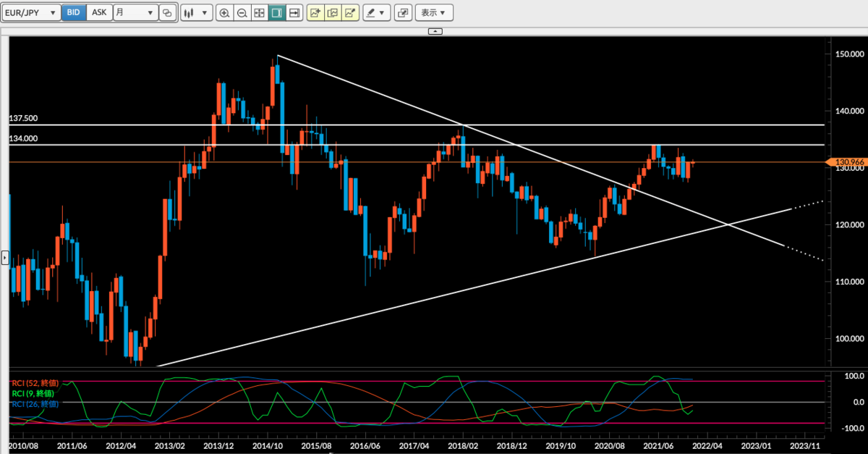Click the chart settings line icon
The width and height of the screenshot is (868, 454).
(350, 12)
